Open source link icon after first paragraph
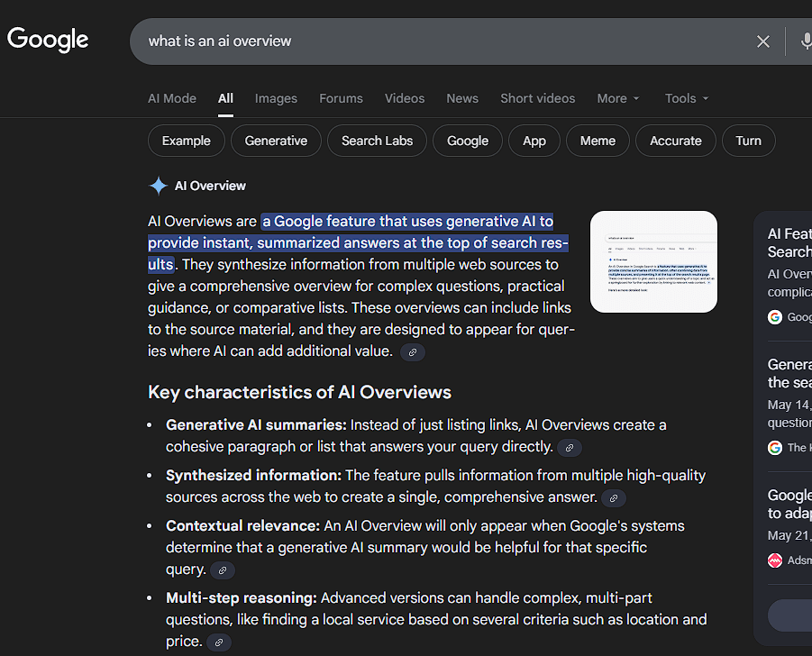 (x=412, y=351)
